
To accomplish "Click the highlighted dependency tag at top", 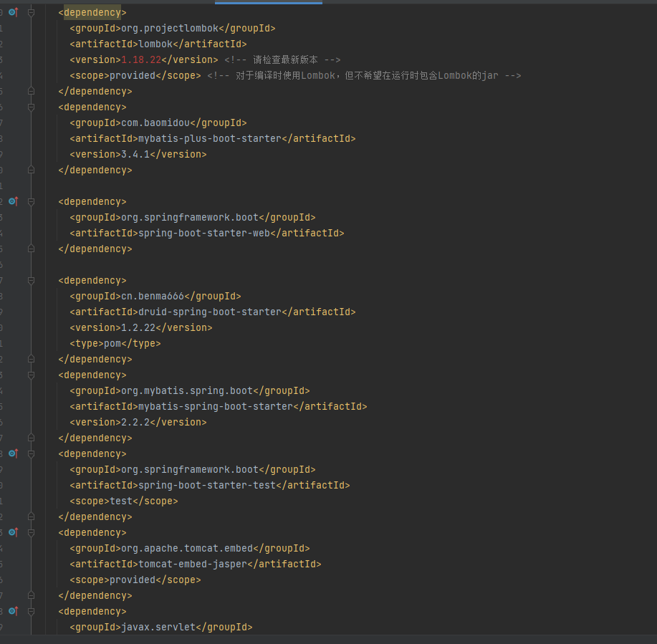I will 92,13.
